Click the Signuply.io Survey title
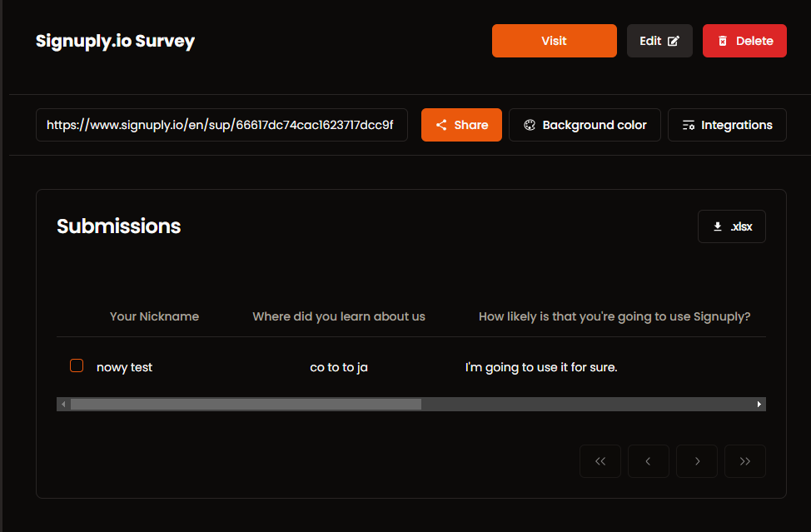The width and height of the screenshot is (811, 532). pyautogui.click(x=115, y=41)
